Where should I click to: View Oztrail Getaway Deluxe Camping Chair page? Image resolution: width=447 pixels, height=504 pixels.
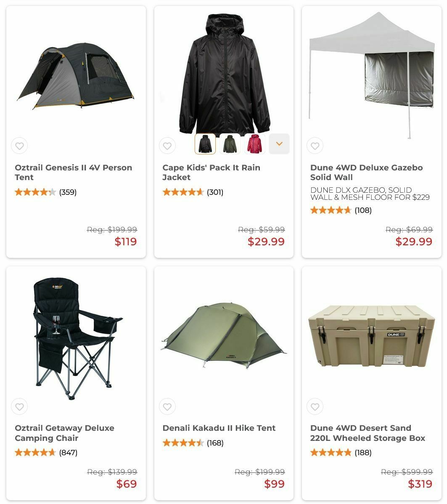pyautogui.click(x=65, y=433)
